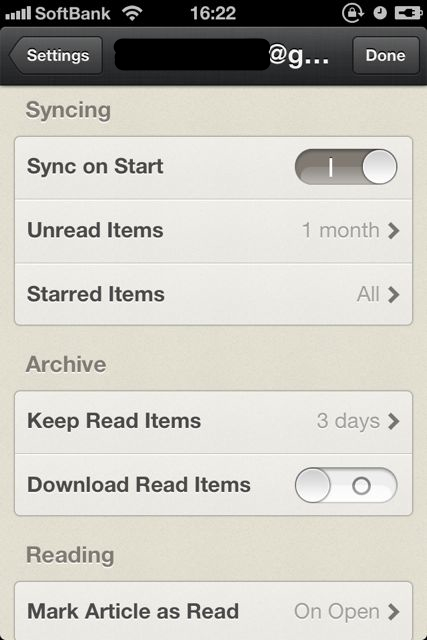The width and height of the screenshot is (427, 640).
Task: Tap the account email title in header
Action: pyautogui.click(x=222, y=55)
